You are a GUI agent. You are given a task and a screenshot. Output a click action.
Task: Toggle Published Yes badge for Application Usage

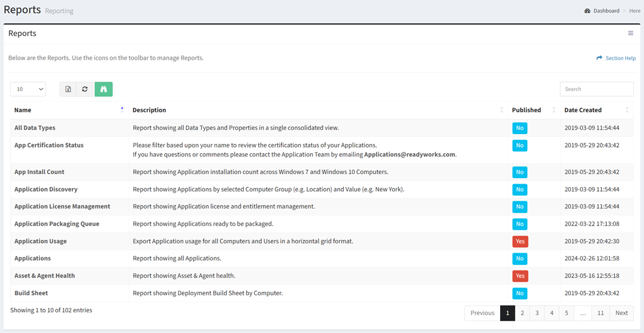[x=520, y=241]
